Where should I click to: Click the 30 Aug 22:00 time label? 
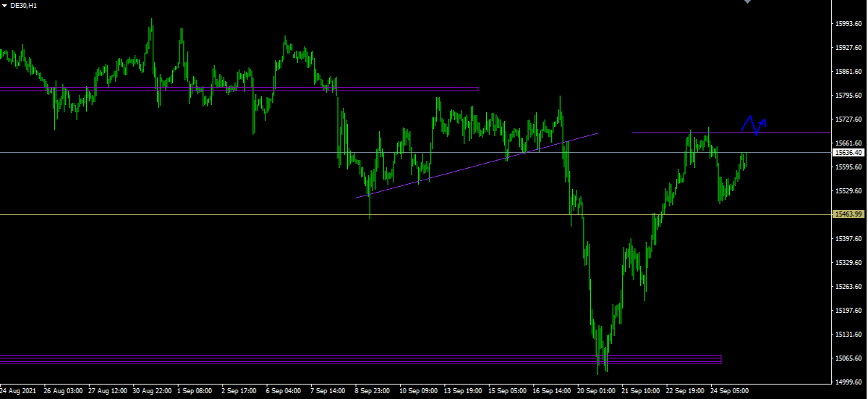coord(152,391)
